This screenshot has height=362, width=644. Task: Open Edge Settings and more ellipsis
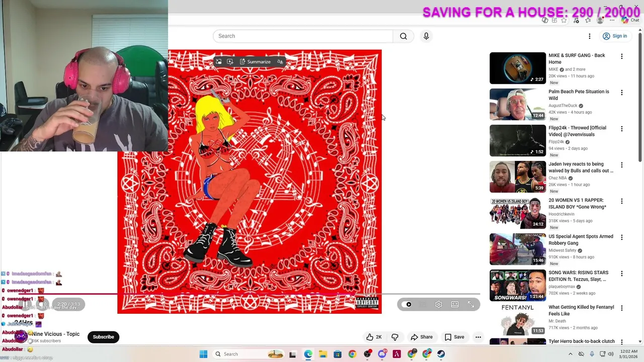(612, 20)
